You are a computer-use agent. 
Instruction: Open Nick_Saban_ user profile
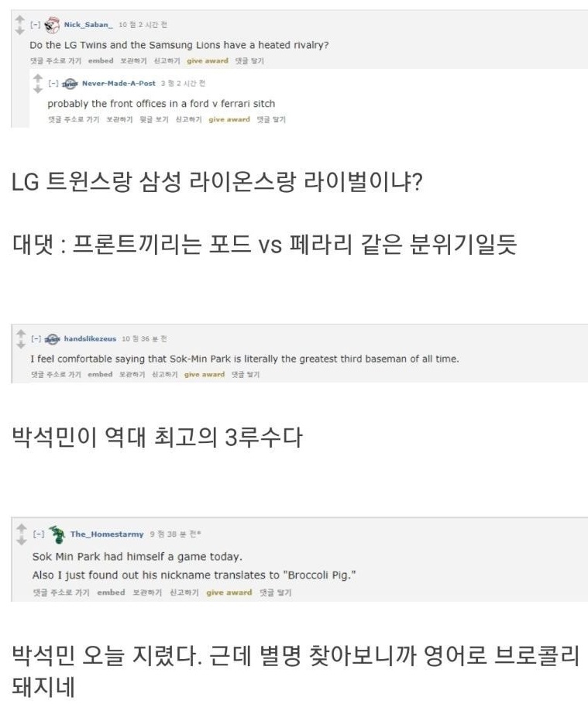tap(88, 25)
